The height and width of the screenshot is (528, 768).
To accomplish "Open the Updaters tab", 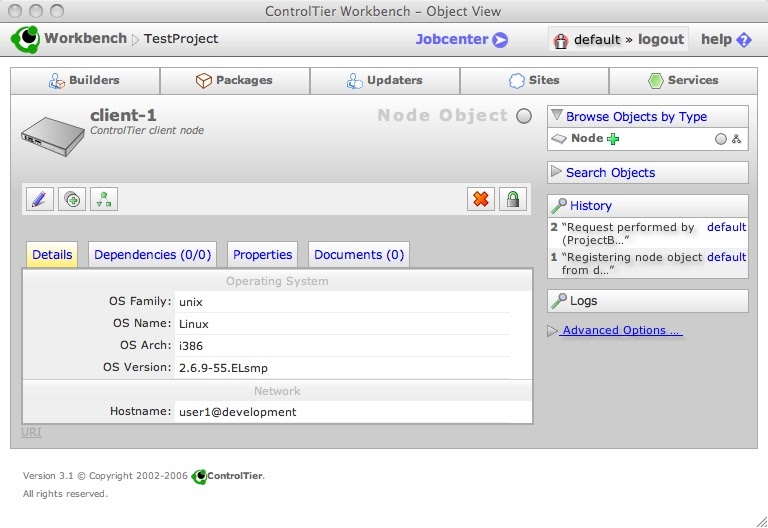I will (x=385, y=80).
